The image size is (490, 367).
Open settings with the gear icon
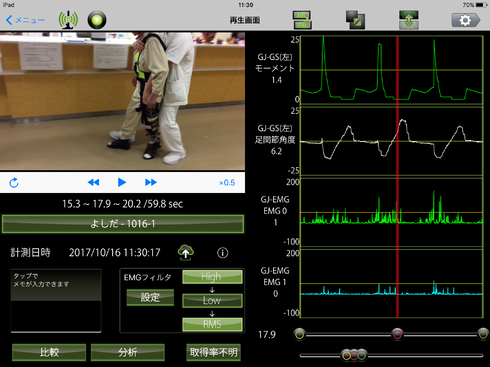[466, 20]
